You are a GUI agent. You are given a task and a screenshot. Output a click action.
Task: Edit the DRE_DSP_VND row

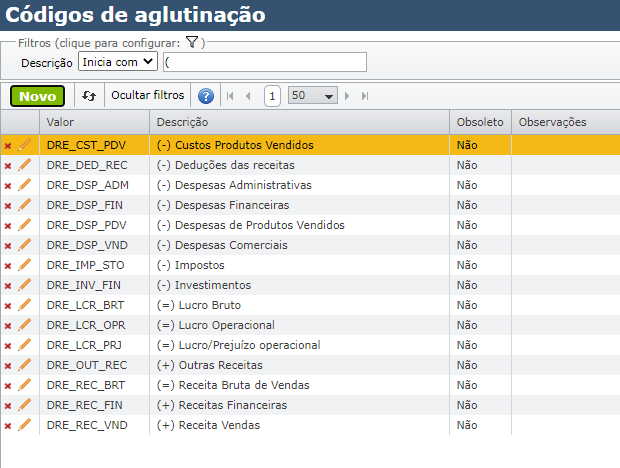pyautogui.click(x=25, y=245)
